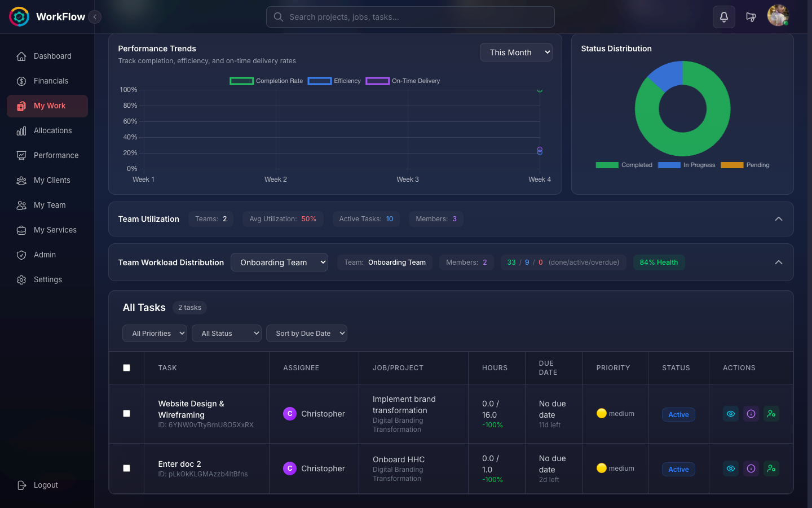This screenshot has height=508, width=812.
Task: Click the Allocations bar chart icon
Action: (21, 130)
